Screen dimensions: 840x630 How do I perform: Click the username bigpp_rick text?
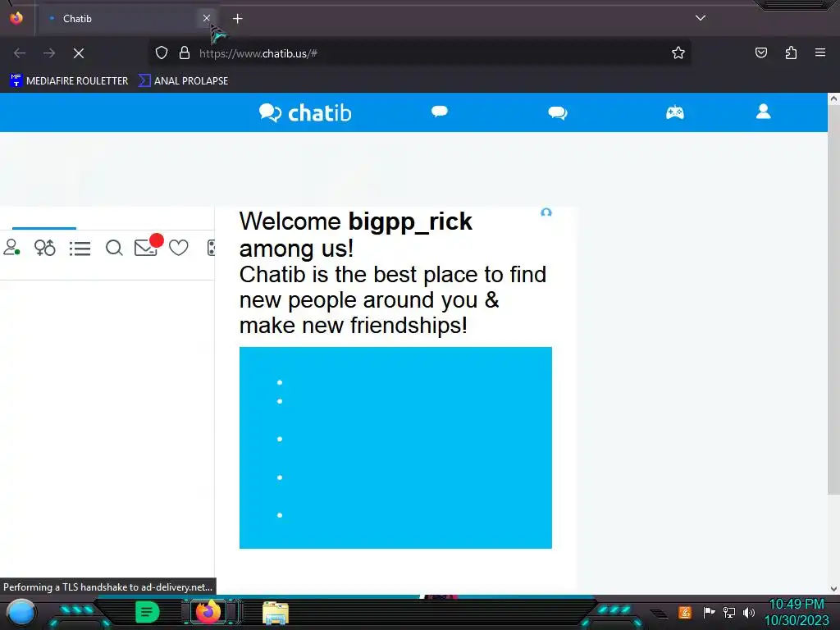click(x=410, y=221)
